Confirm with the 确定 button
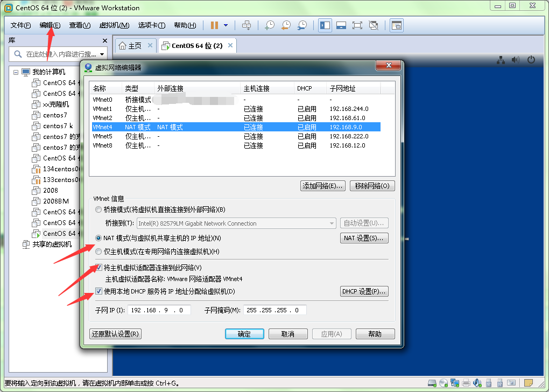This screenshot has width=549, height=392. (244, 334)
